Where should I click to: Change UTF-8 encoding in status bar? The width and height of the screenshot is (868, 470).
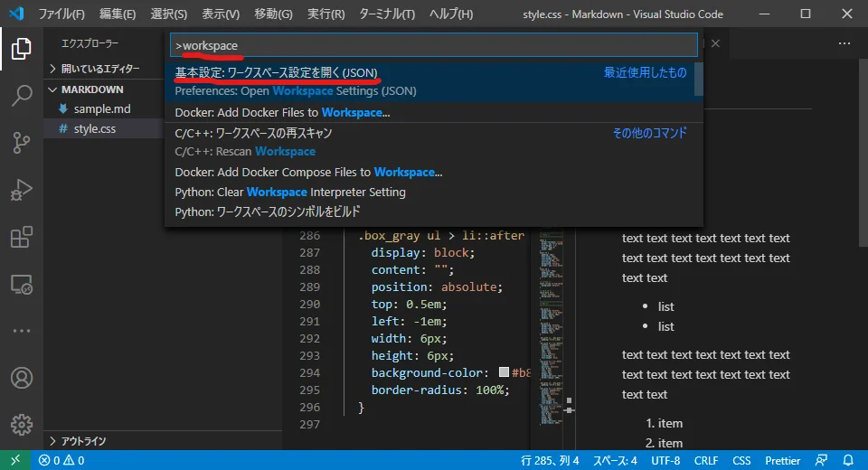point(665,460)
